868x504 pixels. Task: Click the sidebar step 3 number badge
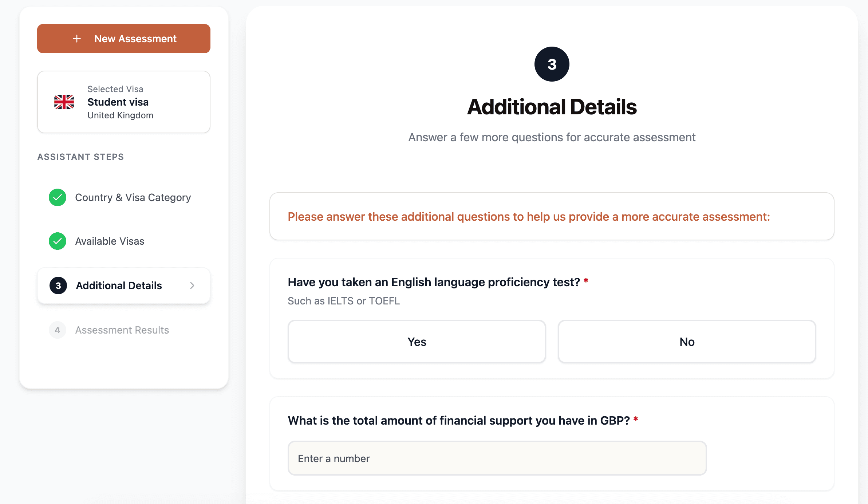click(x=58, y=286)
